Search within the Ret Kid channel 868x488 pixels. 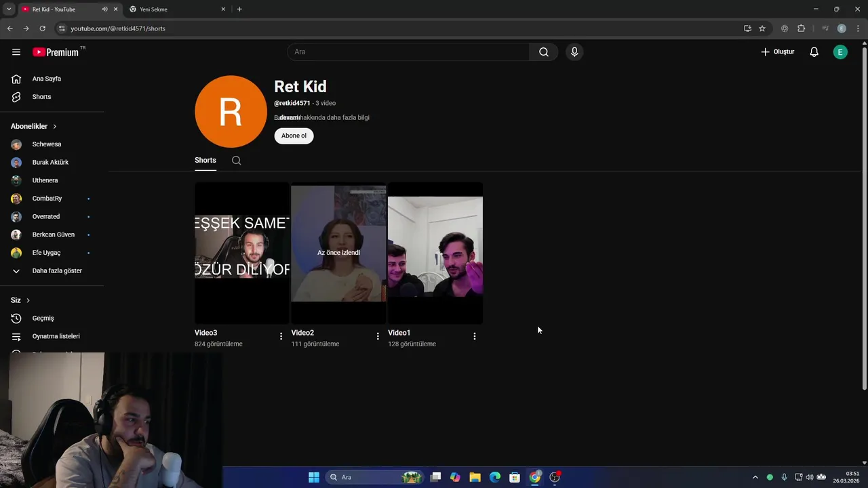tap(236, 161)
